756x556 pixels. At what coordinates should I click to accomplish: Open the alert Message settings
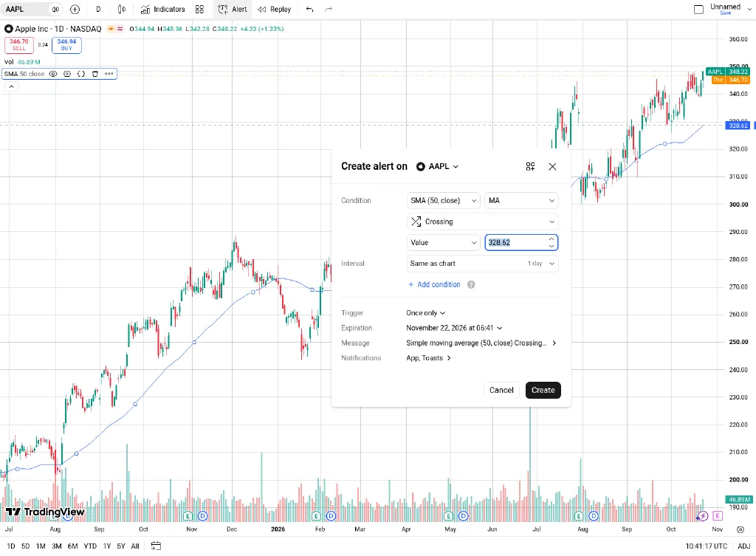click(481, 343)
